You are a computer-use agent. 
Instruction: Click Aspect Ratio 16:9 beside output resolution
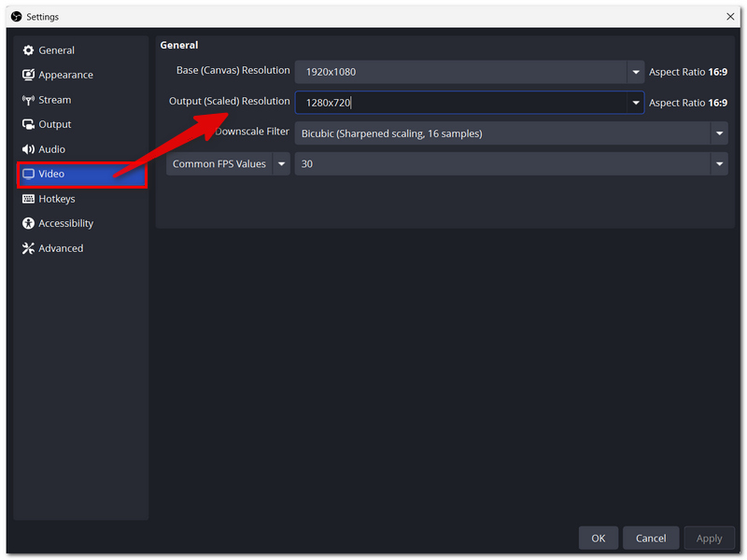688,103
